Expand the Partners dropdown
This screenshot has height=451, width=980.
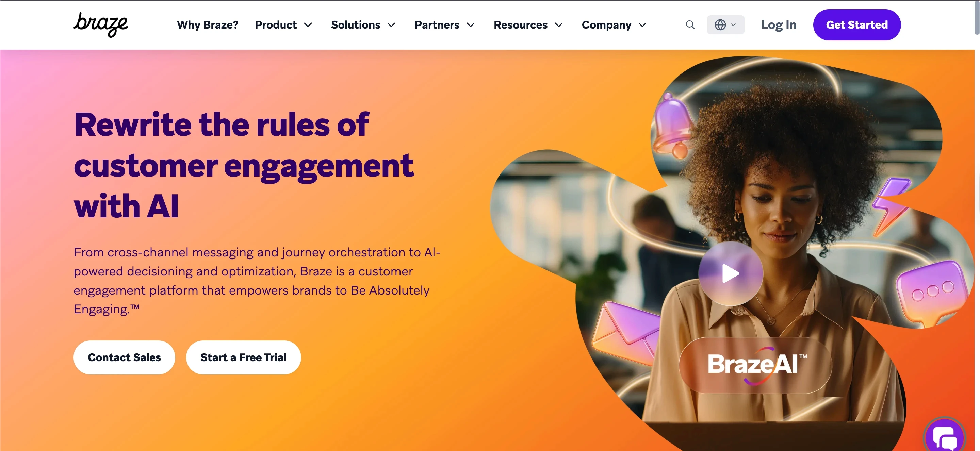pyautogui.click(x=445, y=25)
